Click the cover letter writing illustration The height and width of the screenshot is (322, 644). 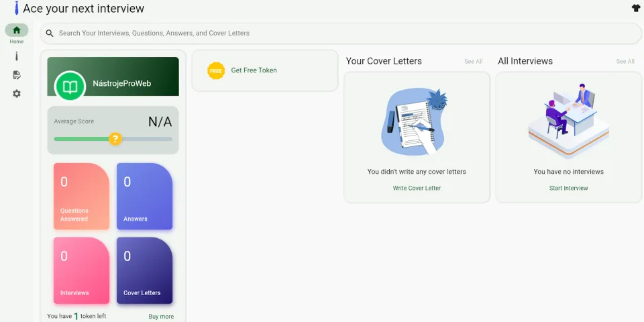point(414,121)
